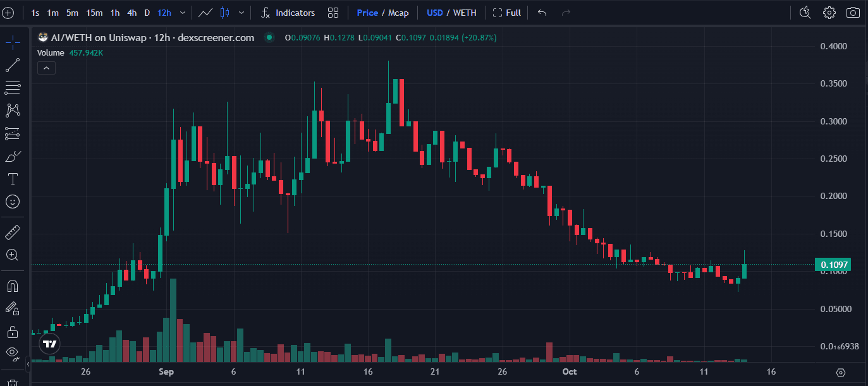Open chart settings gear
Screen dimensions: 868x386
(x=829, y=13)
